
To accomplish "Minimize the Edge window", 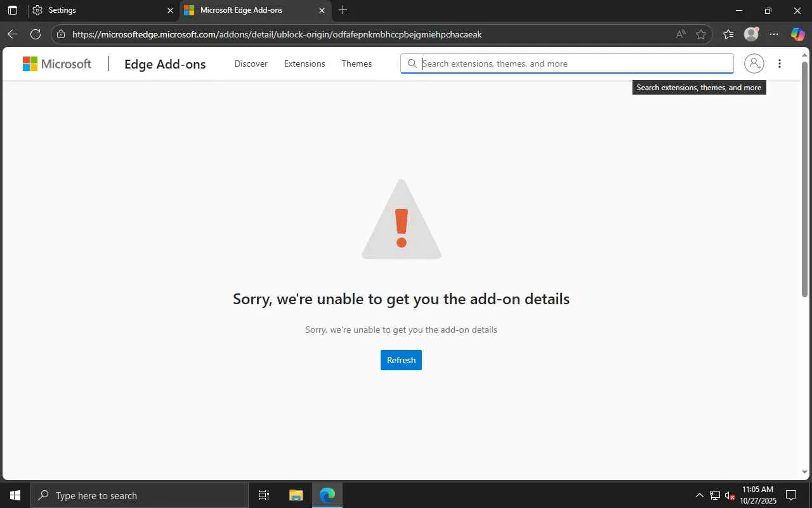I will point(738,10).
